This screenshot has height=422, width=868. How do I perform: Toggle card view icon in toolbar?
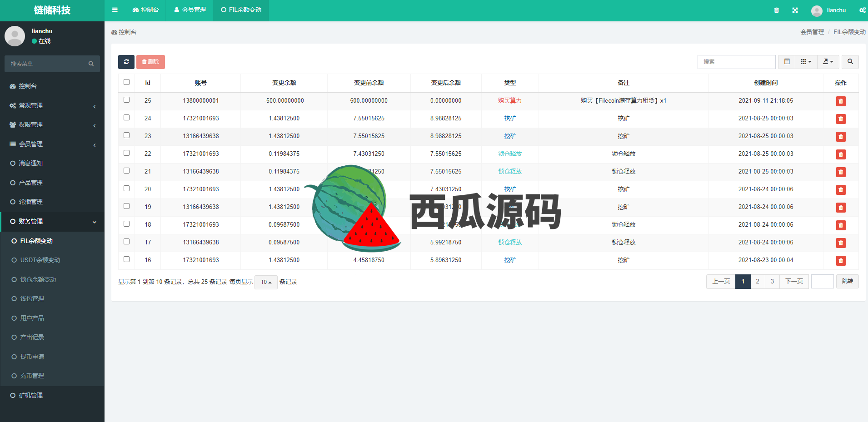tap(787, 62)
